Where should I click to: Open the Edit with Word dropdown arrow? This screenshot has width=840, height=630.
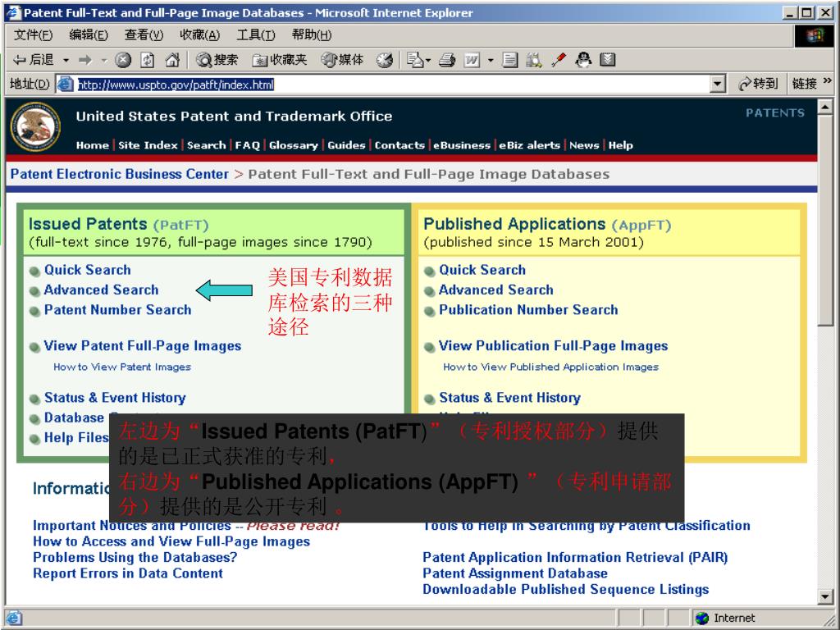(491, 60)
